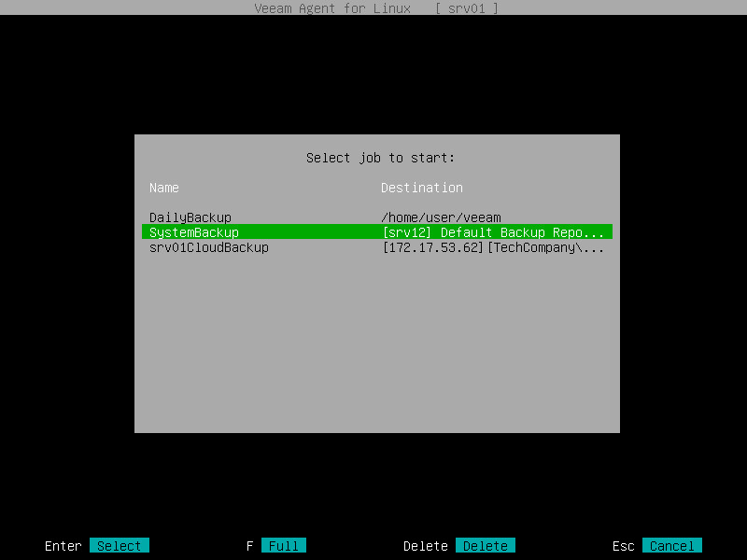The image size is (747, 560).
Task: Click the Delete action in the bottom bar
Action: click(486, 545)
